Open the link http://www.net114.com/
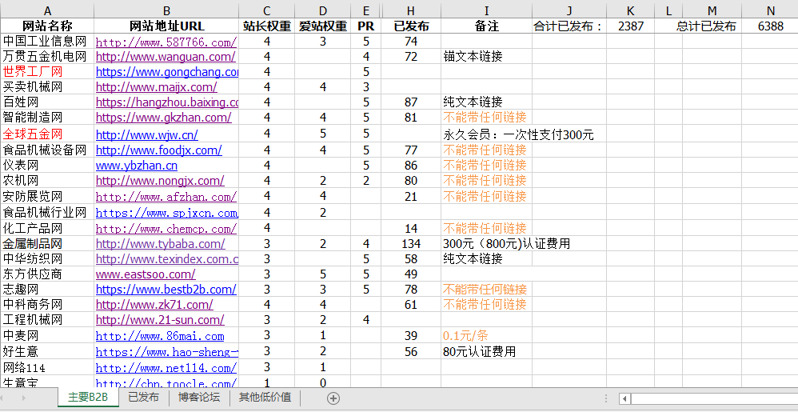Screen dimensions: 798x412 pyautogui.click(x=166, y=367)
